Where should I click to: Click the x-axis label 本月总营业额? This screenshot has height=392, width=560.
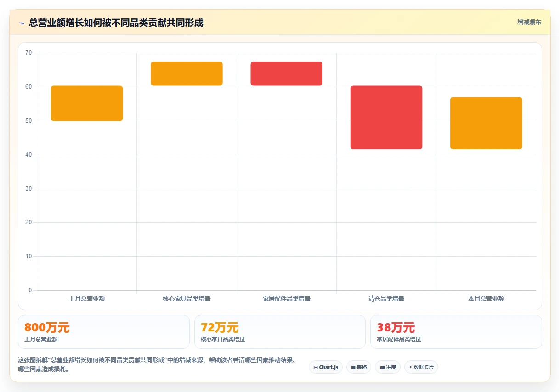click(x=486, y=299)
